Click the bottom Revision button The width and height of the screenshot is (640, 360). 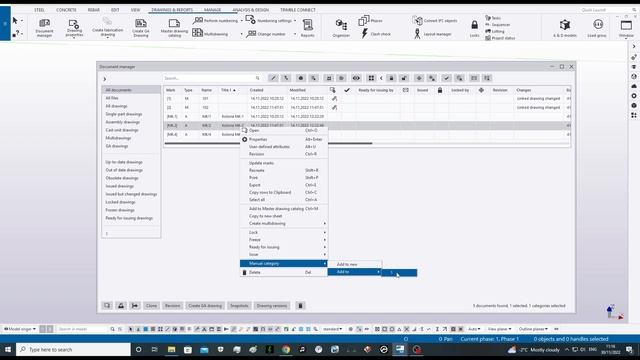click(x=172, y=305)
